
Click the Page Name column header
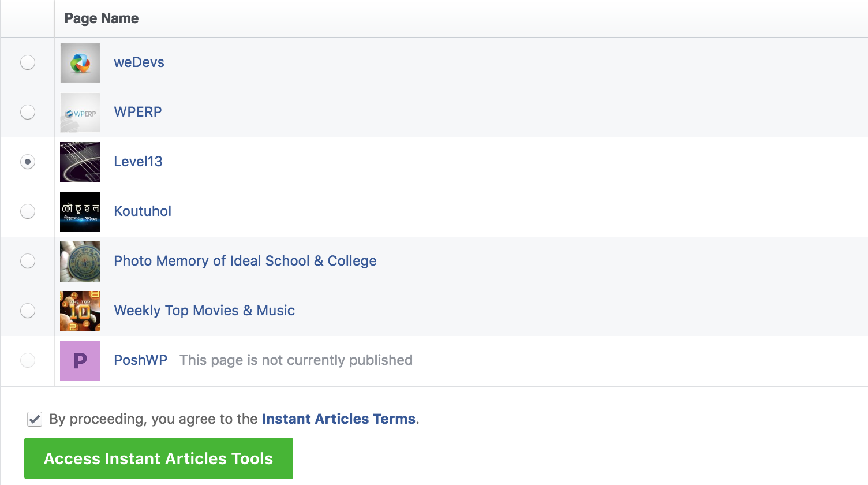(x=102, y=18)
